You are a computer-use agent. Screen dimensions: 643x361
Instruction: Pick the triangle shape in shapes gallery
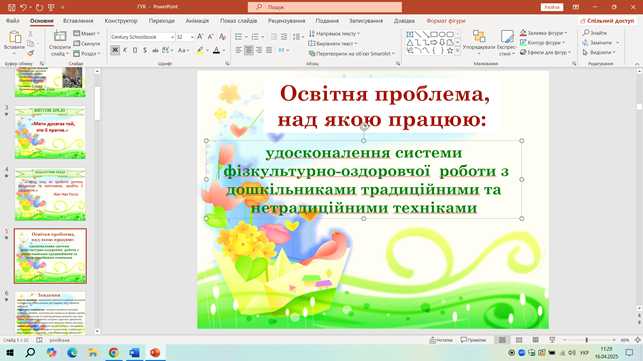[x=410, y=43]
